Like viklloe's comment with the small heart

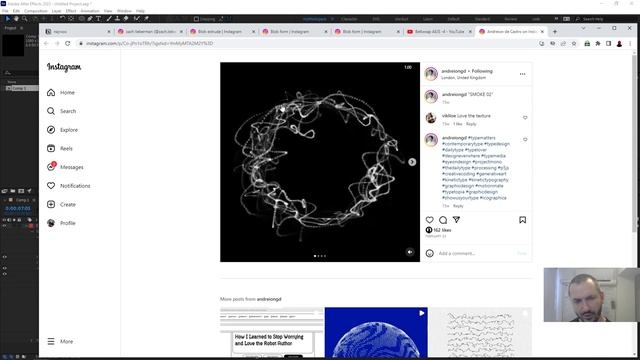(525, 118)
